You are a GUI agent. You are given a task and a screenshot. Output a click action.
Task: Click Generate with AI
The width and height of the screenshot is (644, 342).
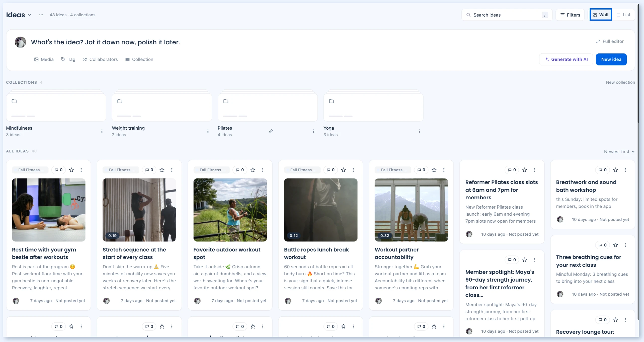566,59
